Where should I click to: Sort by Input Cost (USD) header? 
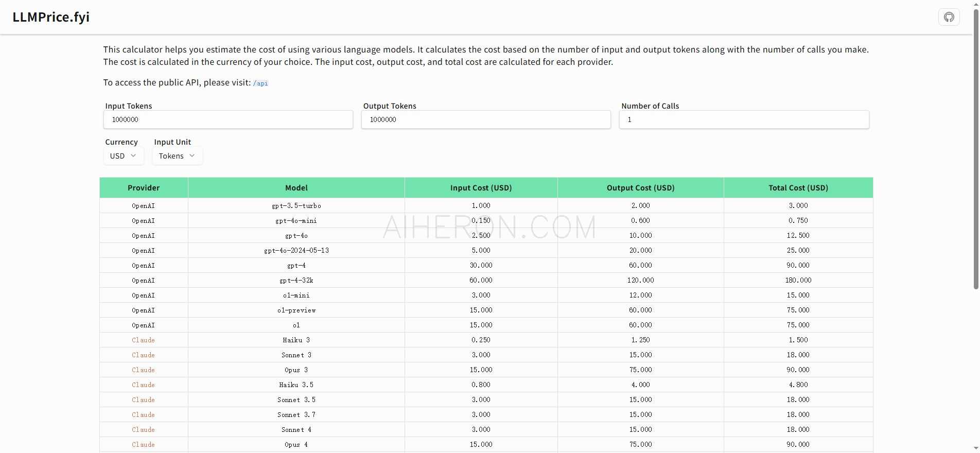pos(481,188)
